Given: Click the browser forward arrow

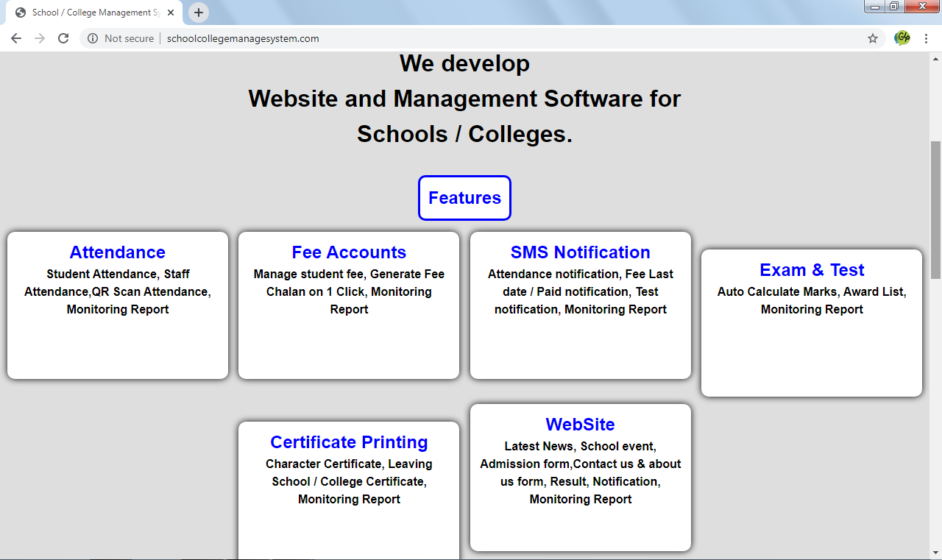Looking at the screenshot, I should click(x=40, y=38).
